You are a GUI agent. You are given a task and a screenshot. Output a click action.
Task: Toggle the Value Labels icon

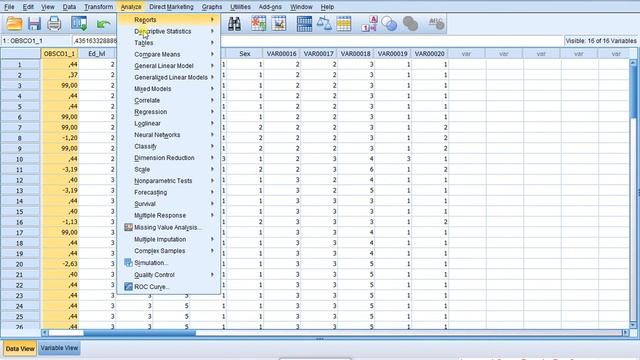click(x=369, y=24)
